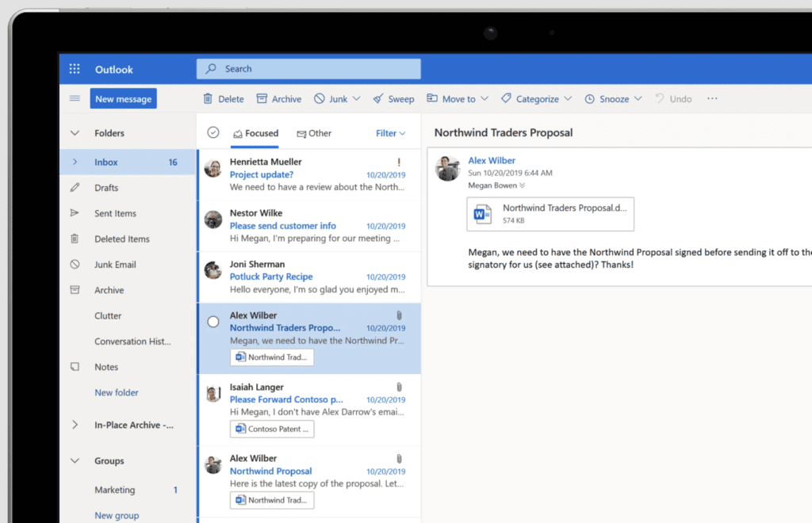812x523 pixels.
Task: Click Joni Sherman's avatar photo
Action: point(213,270)
